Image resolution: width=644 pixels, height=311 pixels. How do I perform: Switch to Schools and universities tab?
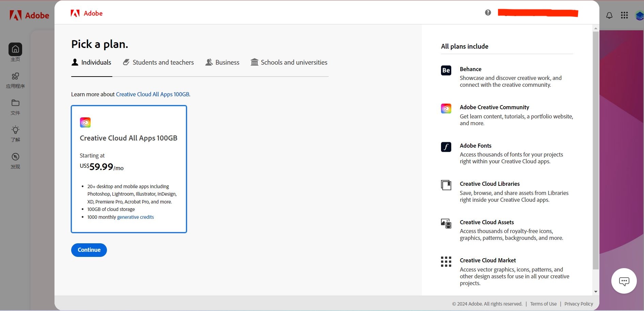pyautogui.click(x=289, y=63)
